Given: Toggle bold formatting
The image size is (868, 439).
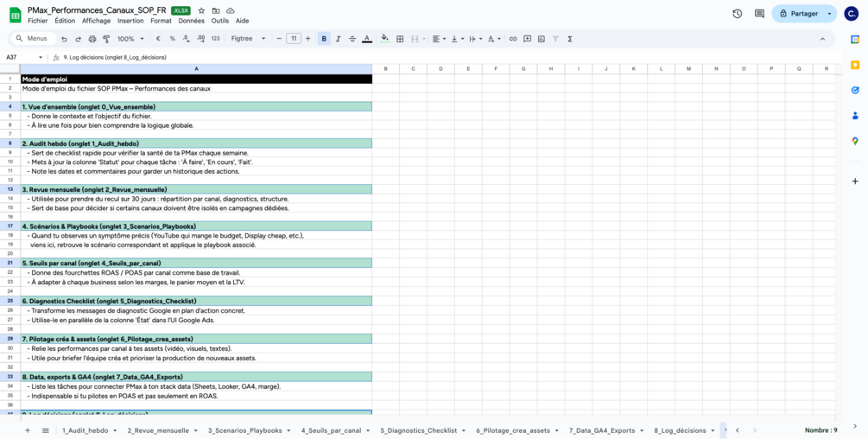Looking at the screenshot, I should coord(324,39).
